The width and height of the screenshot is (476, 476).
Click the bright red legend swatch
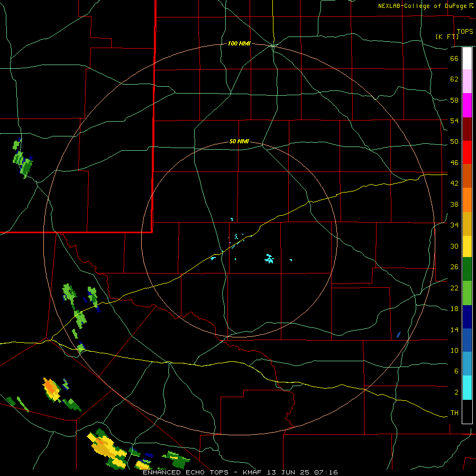[x=467, y=152]
